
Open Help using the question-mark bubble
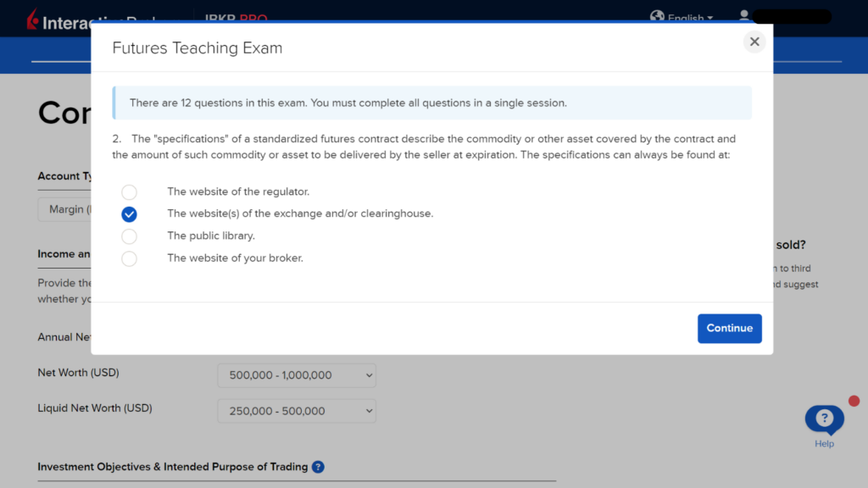pyautogui.click(x=823, y=418)
